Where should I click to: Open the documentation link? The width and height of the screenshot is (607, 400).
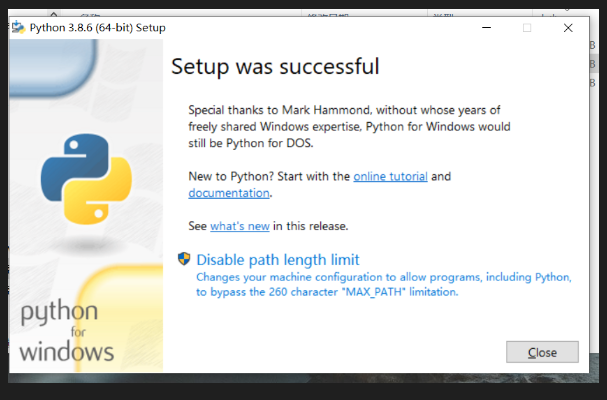click(x=229, y=193)
